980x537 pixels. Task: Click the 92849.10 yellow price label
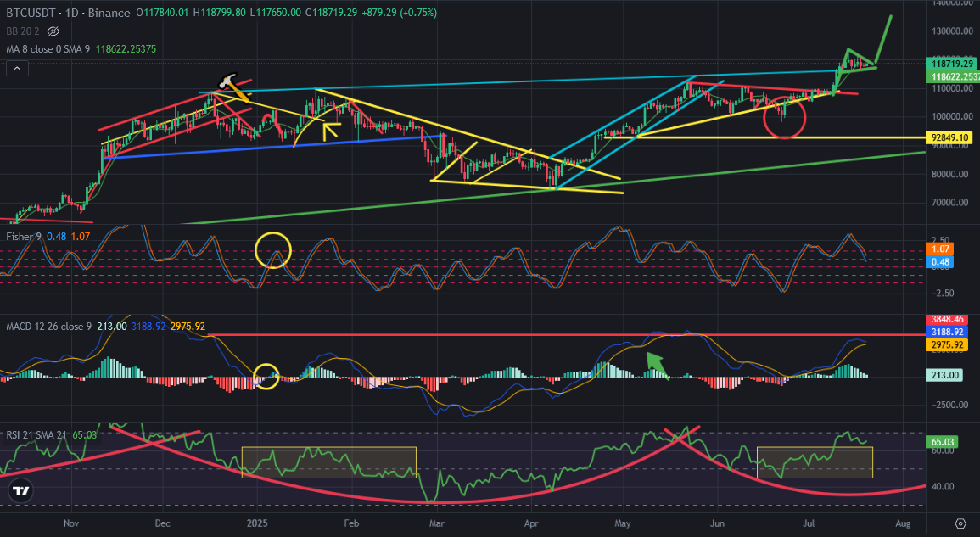point(949,137)
